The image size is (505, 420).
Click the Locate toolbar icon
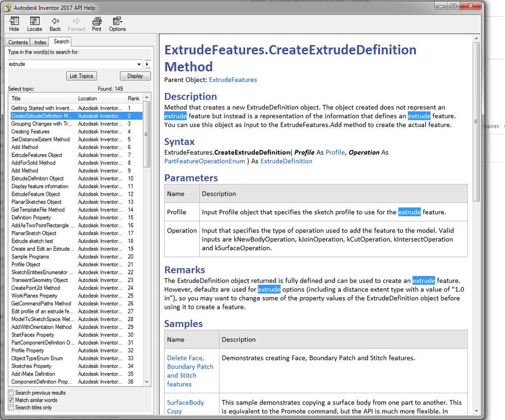pos(34,24)
